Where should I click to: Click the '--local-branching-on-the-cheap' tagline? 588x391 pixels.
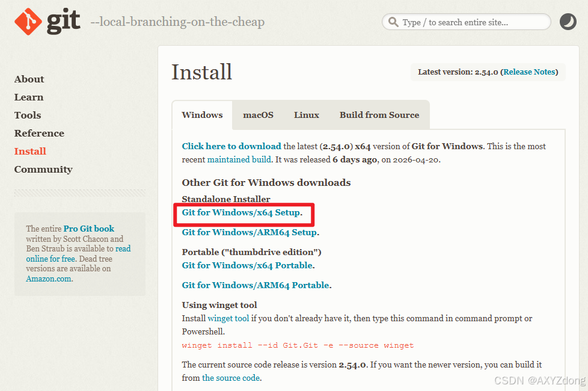[177, 22]
